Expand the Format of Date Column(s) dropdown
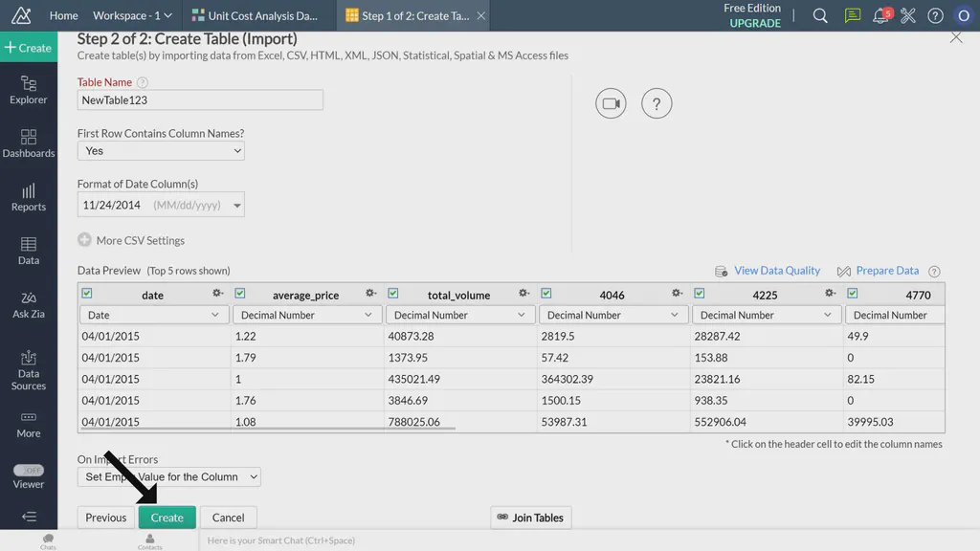Viewport: 980px width, 551px height. [160, 204]
